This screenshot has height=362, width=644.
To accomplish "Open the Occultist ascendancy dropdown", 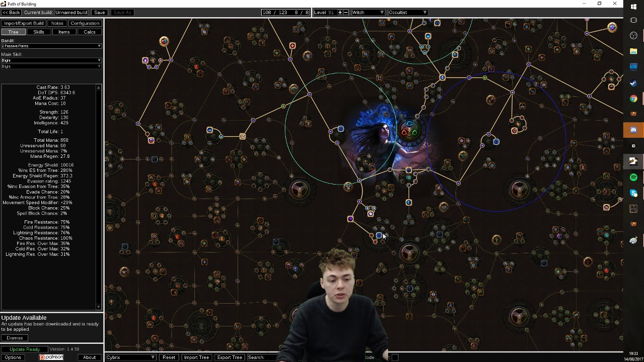I will [408, 12].
